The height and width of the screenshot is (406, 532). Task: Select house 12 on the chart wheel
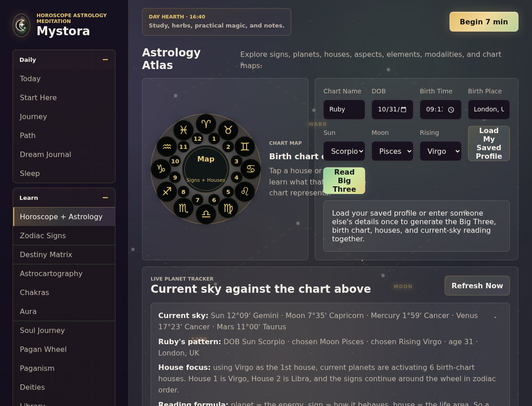[197, 138]
